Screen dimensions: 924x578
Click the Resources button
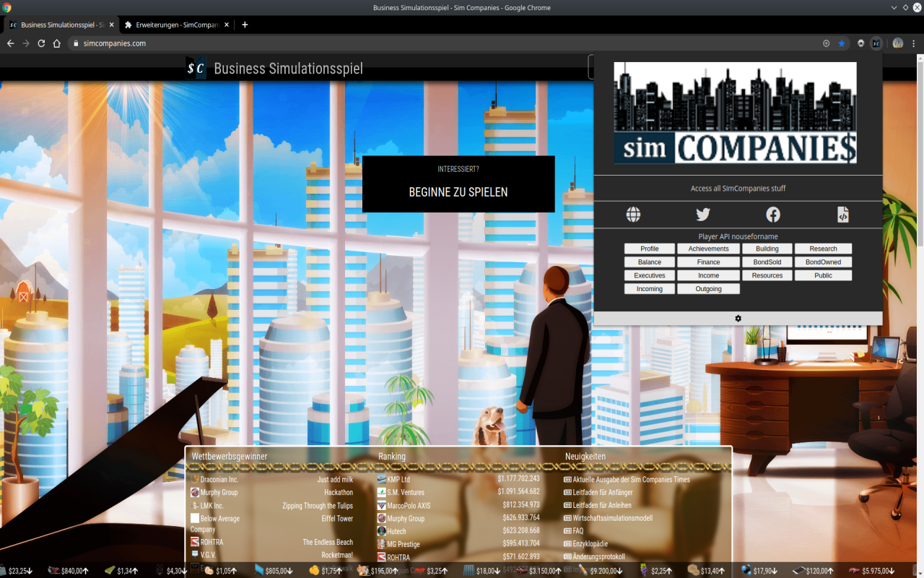pyautogui.click(x=767, y=275)
